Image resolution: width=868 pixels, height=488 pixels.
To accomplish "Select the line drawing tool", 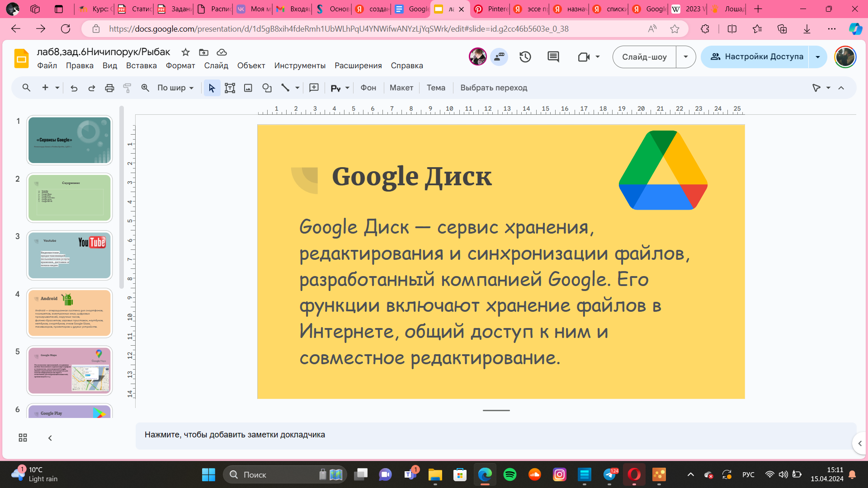I will (285, 88).
